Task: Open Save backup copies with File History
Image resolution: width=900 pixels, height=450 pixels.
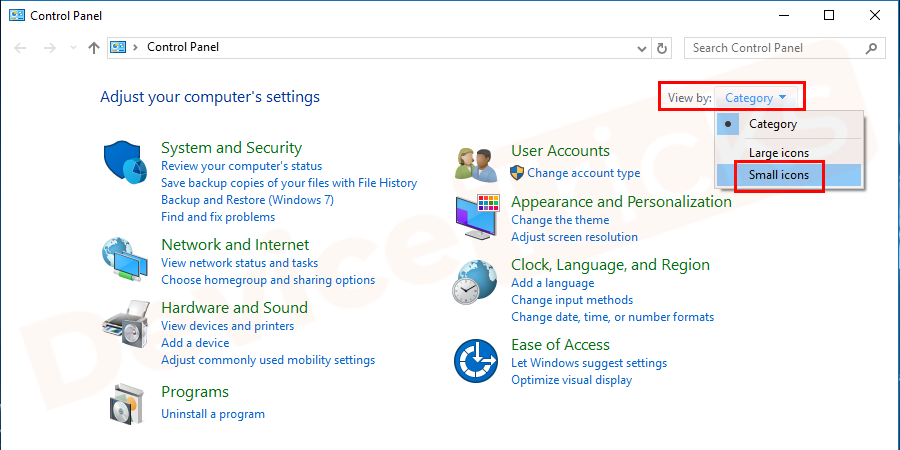Action: (x=289, y=183)
